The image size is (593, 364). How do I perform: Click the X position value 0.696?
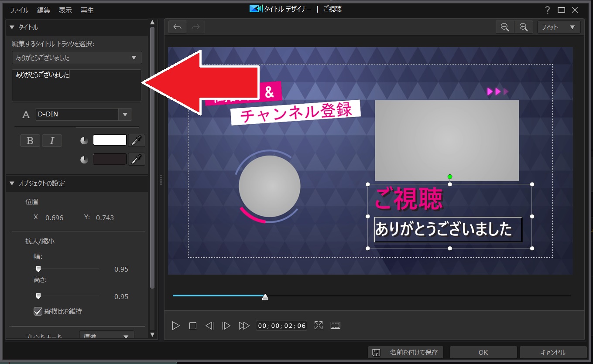(54, 218)
